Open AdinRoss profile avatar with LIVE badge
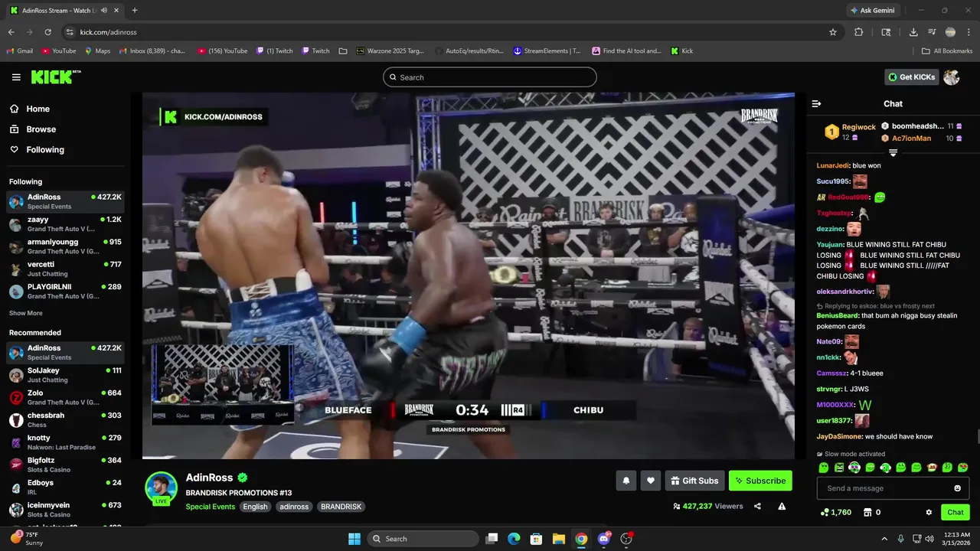The image size is (980, 551). click(162, 487)
